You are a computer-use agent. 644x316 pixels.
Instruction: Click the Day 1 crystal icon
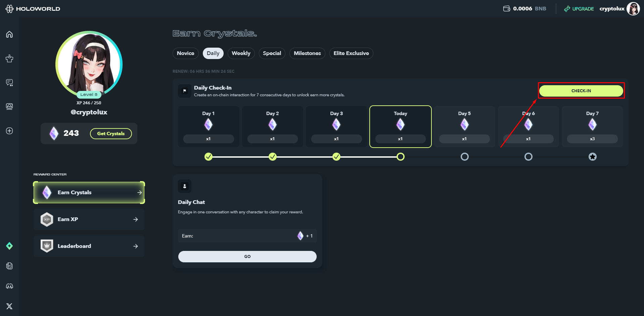click(209, 125)
